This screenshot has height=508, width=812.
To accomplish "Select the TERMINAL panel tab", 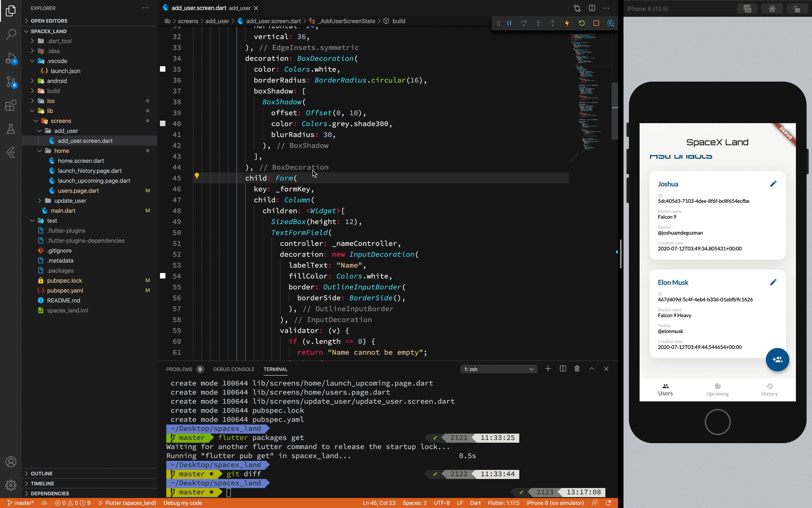I will point(275,369).
